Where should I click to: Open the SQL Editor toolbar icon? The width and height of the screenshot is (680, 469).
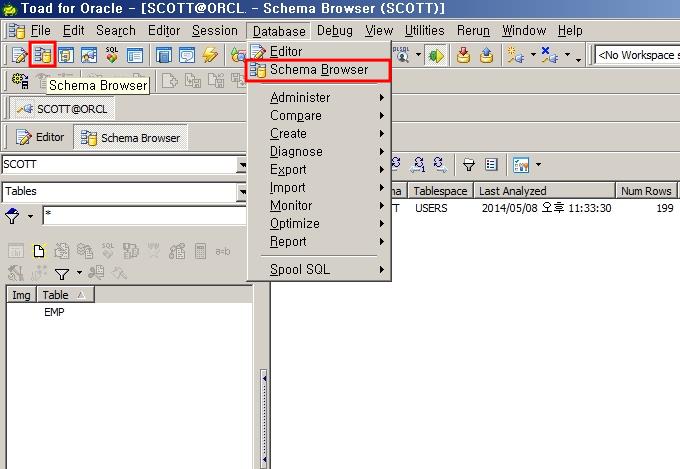point(19,55)
